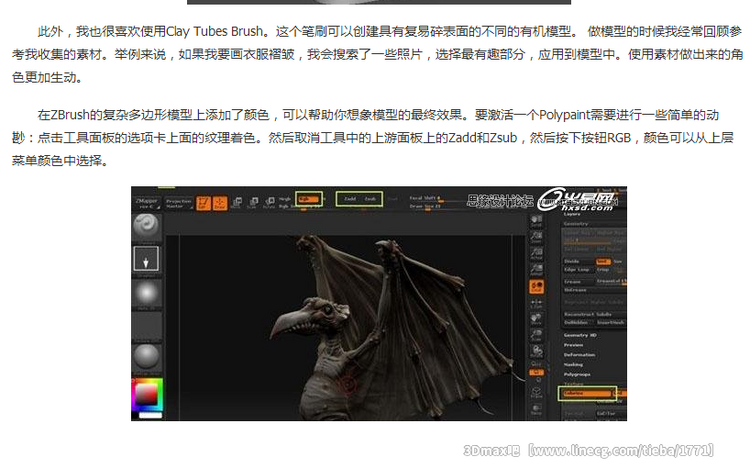Open the stroke type thumbnail

[x=146, y=259]
